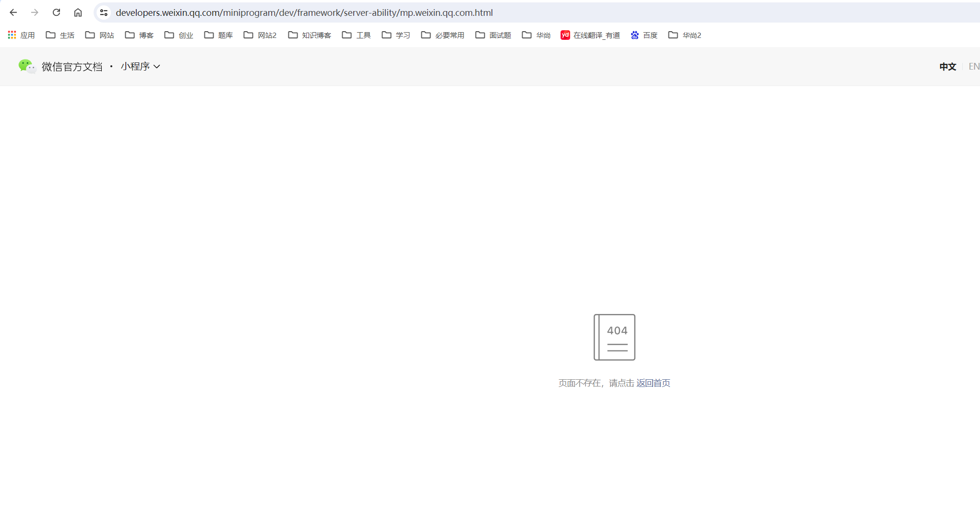The width and height of the screenshot is (980, 531).
Task: Click the 返回首页 link
Action: [653, 383]
